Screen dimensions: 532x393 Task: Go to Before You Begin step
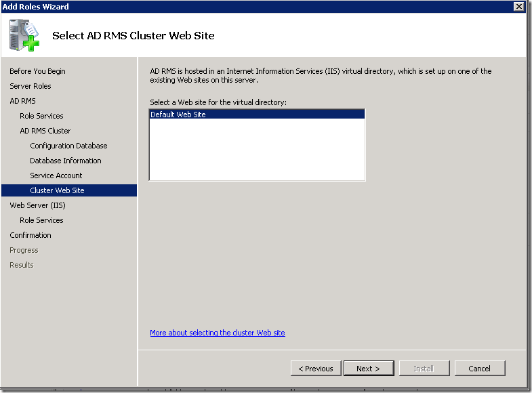coord(37,71)
